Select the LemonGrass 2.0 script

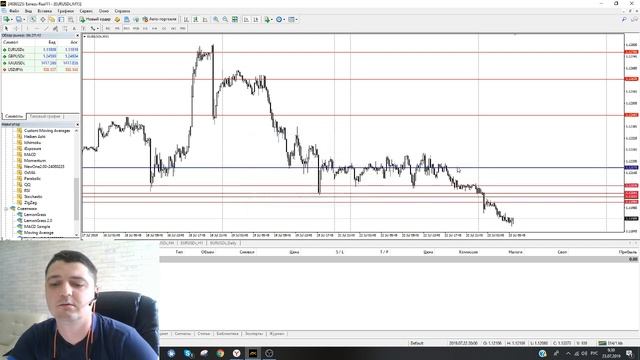click(x=38, y=220)
